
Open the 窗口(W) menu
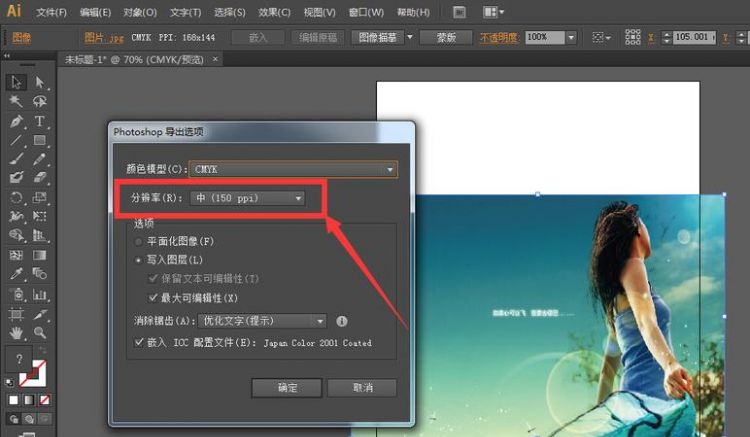366,12
